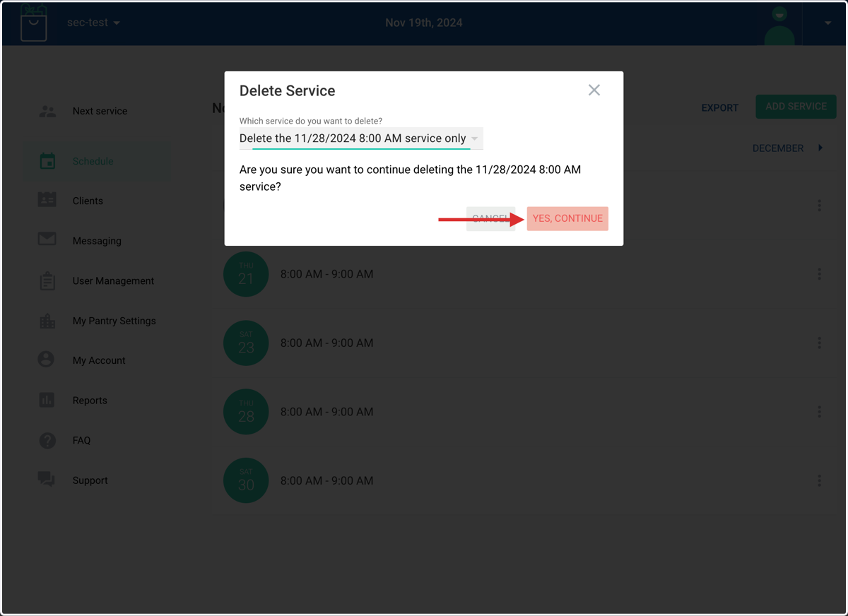Select the THU 21 date circle
Screen dimensions: 848x616
[246, 274]
